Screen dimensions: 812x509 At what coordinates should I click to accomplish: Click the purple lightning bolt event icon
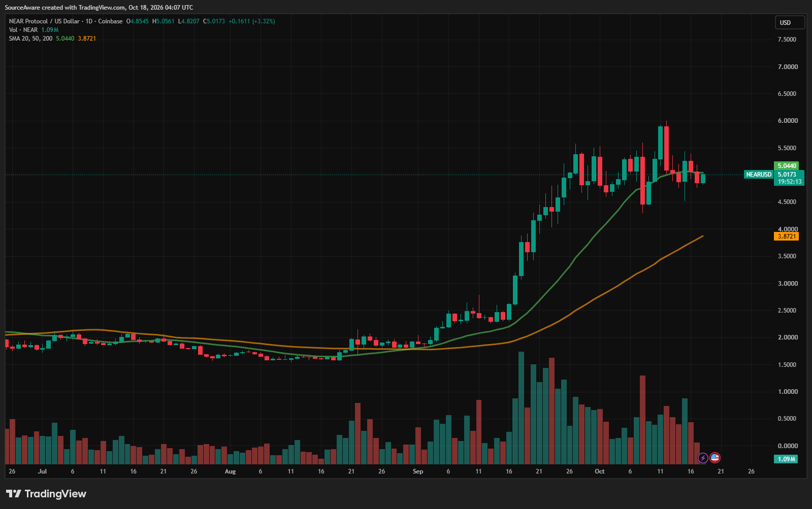(x=703, y=458)
